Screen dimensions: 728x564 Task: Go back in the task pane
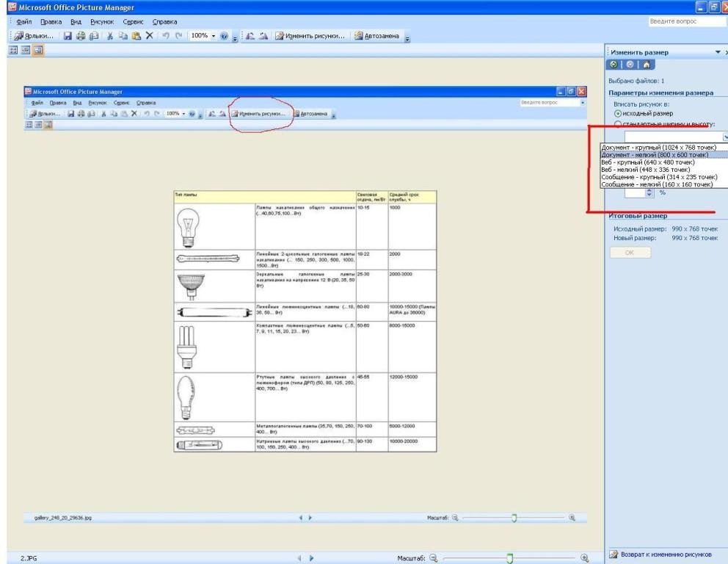[614, 65]
